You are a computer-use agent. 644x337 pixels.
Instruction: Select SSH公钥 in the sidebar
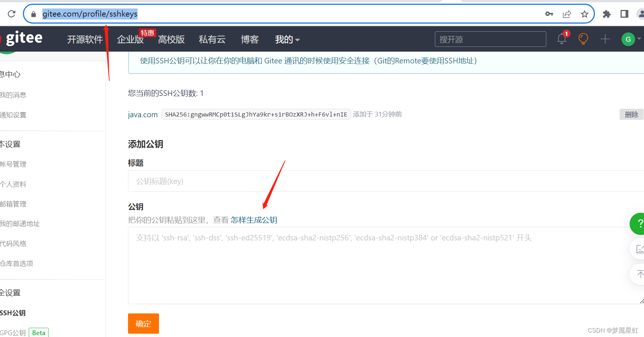(x=13, y=313)
